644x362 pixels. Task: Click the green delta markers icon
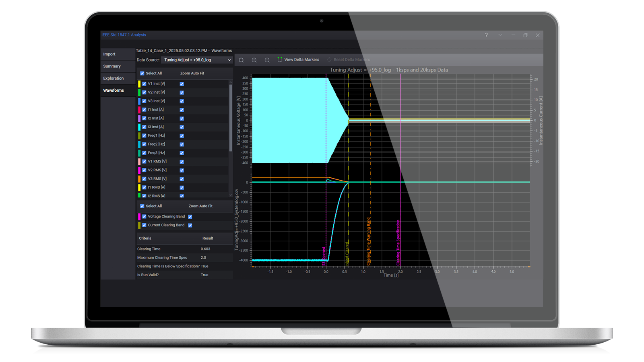279,59
